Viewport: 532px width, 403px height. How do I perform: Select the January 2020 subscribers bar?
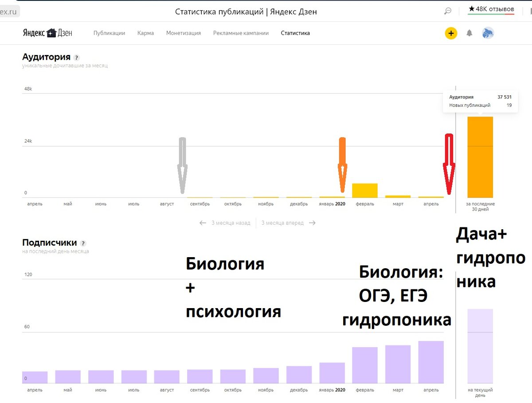[332, 373]
